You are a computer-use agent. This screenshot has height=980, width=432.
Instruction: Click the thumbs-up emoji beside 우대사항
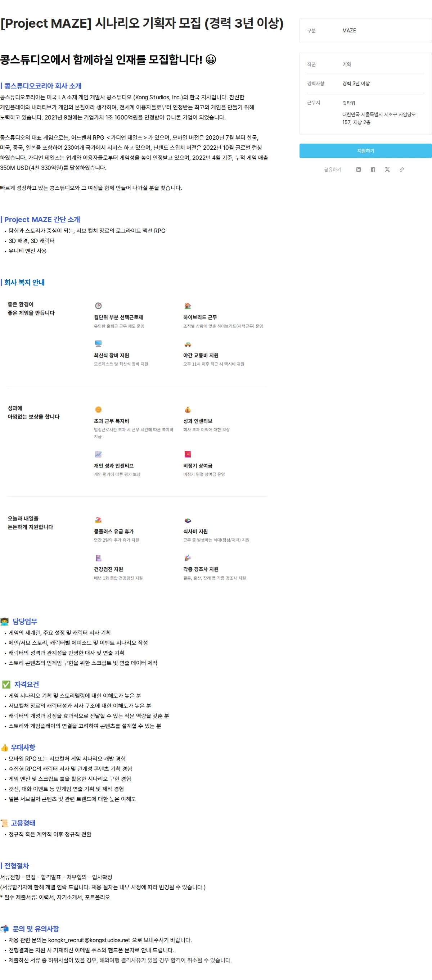[5, 748]
